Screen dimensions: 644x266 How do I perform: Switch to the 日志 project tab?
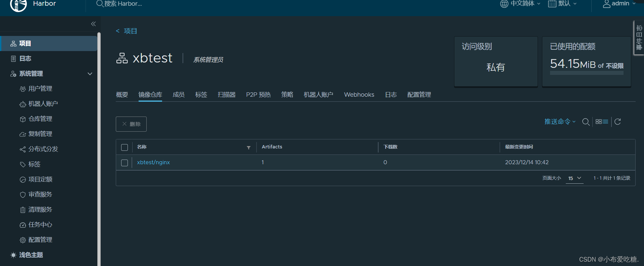click(391, 95)
